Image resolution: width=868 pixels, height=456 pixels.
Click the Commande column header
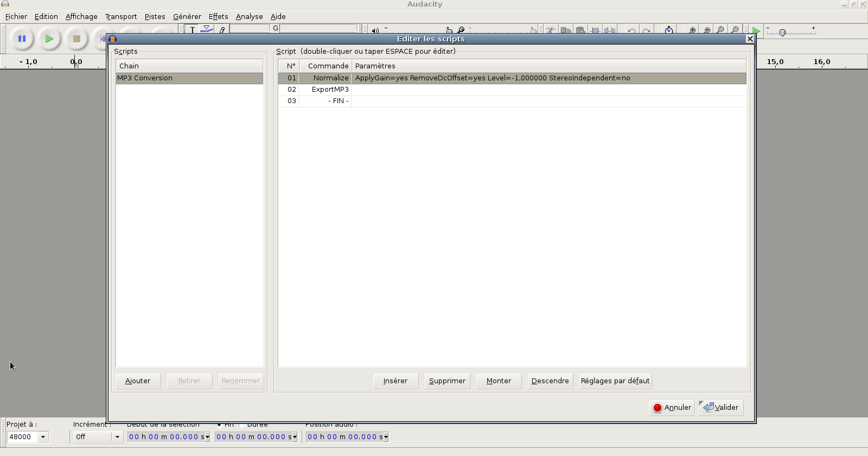click(325, 66)
